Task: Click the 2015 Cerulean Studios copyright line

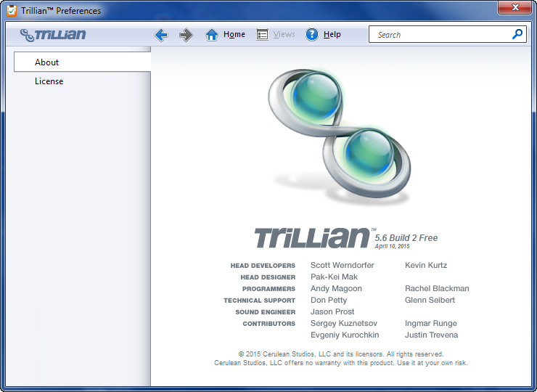Action: (341, 354)
